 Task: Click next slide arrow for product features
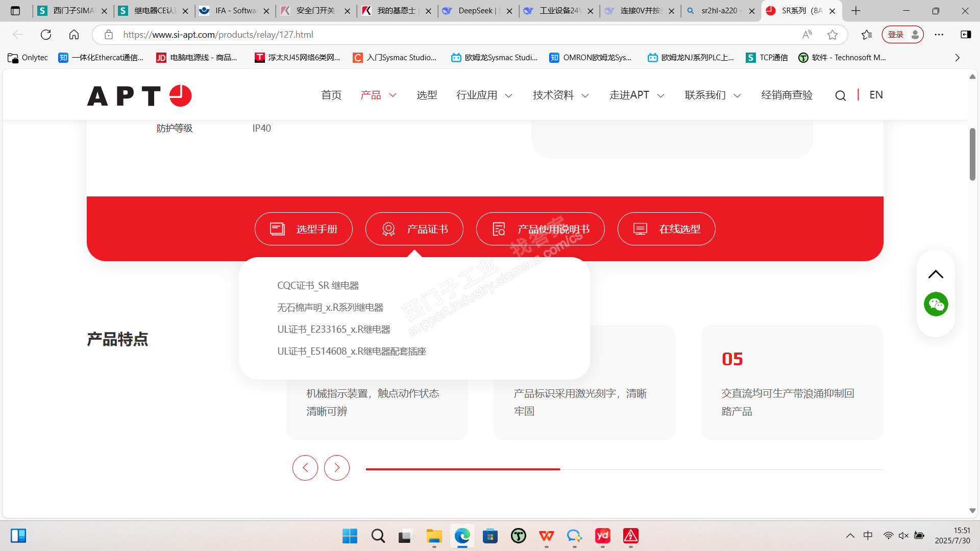[x=337, y=467]
